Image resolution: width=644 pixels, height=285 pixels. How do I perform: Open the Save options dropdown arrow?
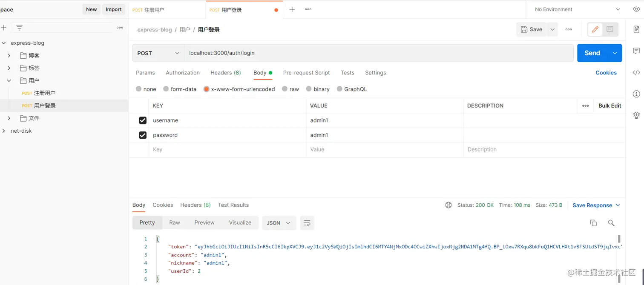point(552,29)
